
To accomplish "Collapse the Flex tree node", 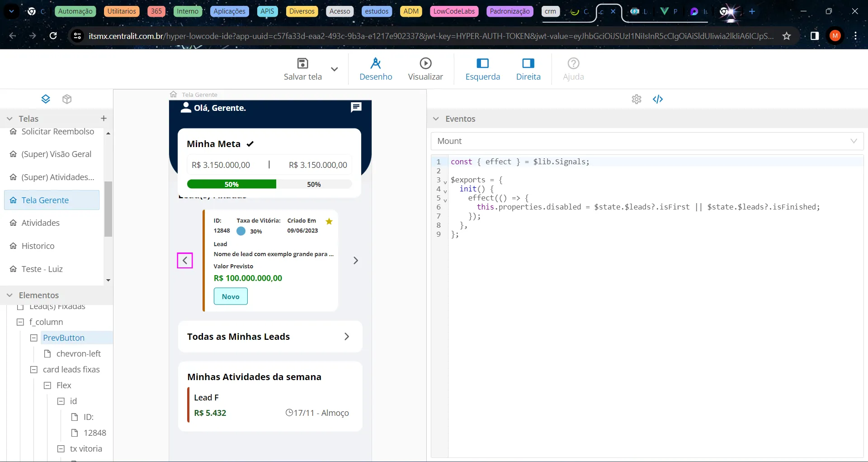I will [x=47, y=386].
